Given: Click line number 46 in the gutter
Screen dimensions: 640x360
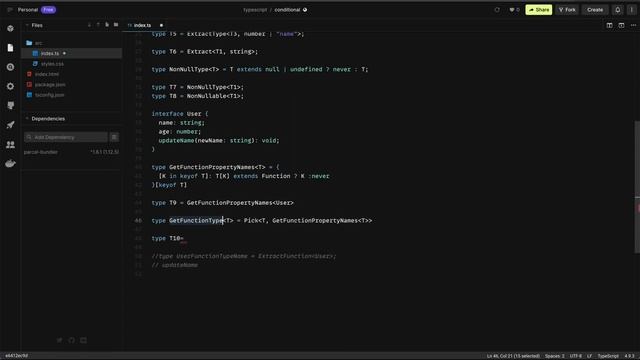Looking at the screenshot, I should click(138, 220).
